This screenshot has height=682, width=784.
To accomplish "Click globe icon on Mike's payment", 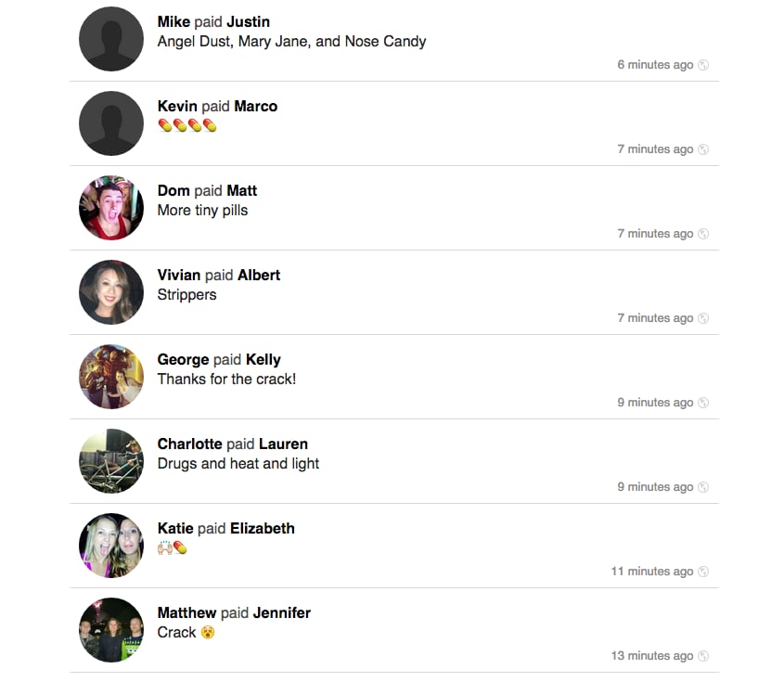I will [703, 65].
